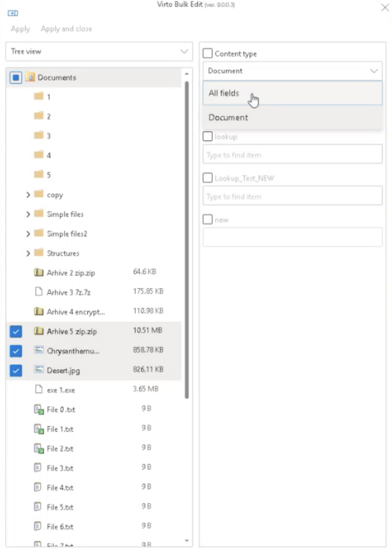Click the Chrysanthemum image file icon
Screen dimensions: 392x548
39,350
